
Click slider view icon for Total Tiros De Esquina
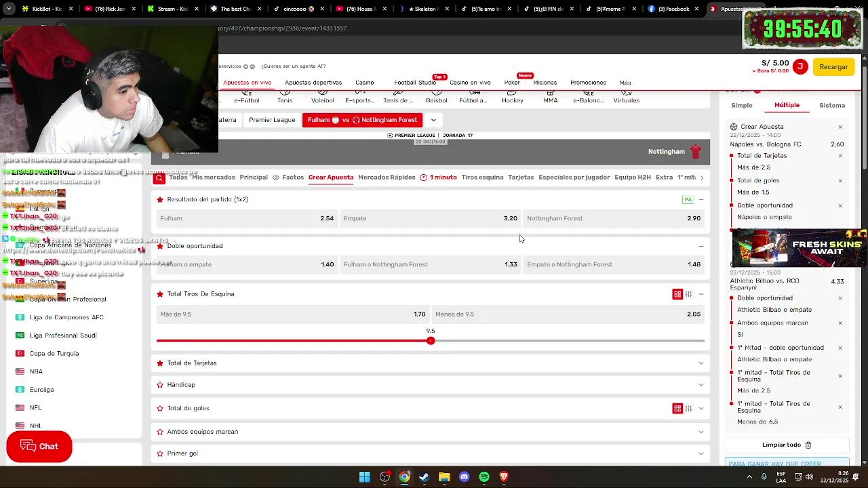[688, 293]
